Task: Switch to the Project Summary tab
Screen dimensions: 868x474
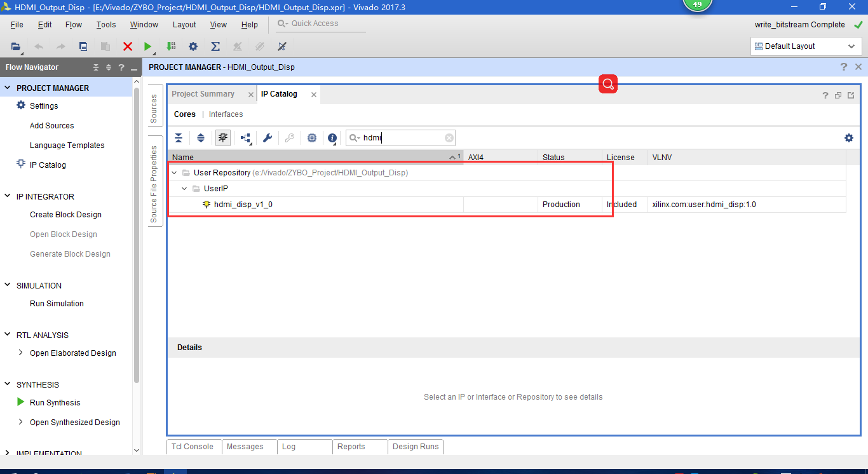Action: click(203, 94)
